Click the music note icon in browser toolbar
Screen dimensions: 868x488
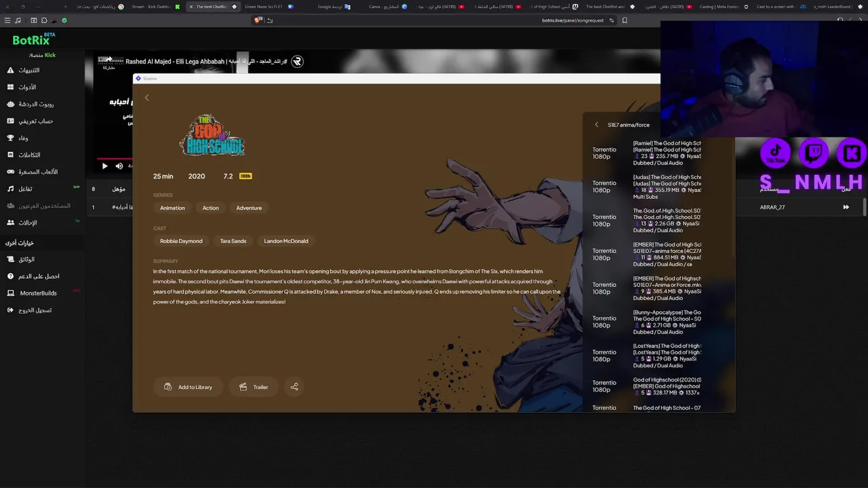(18, 20)
